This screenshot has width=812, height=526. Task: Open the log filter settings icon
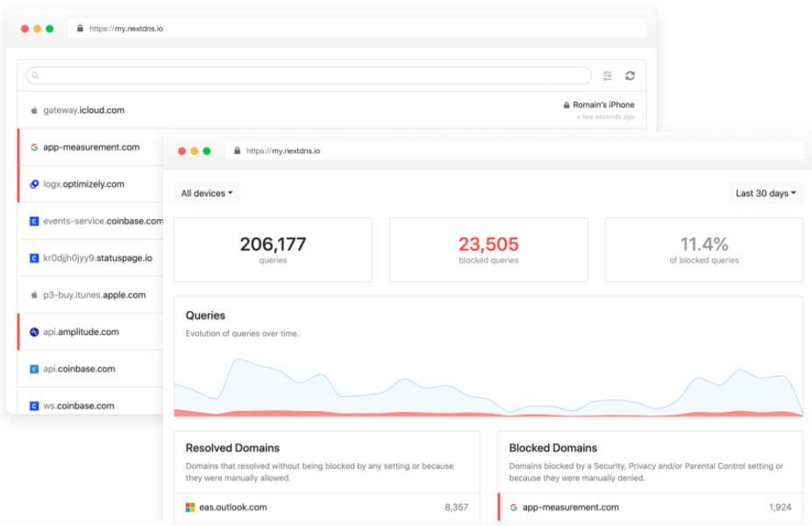coord(608,75)
